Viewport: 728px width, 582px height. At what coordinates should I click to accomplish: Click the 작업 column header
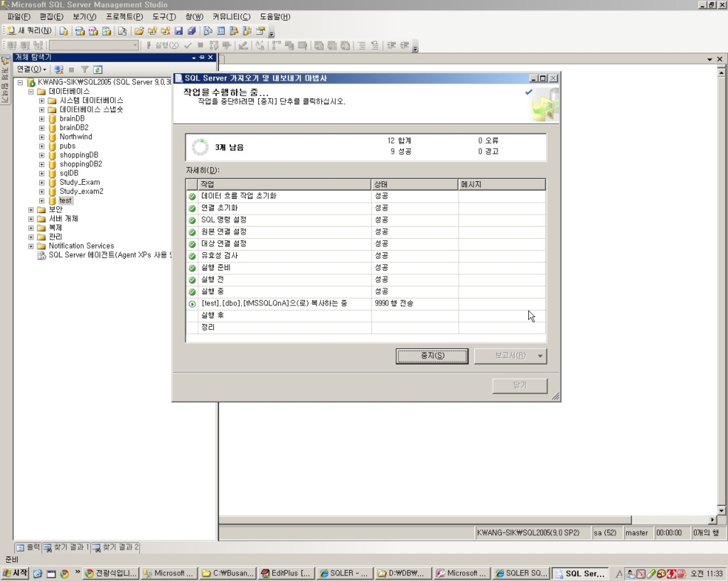pyautogui.click(x=284, y=185)
